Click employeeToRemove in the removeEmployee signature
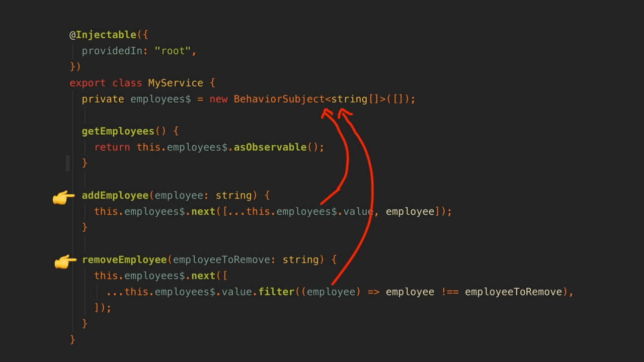This screenshot has width=644, height=362. tap(221, 260)
